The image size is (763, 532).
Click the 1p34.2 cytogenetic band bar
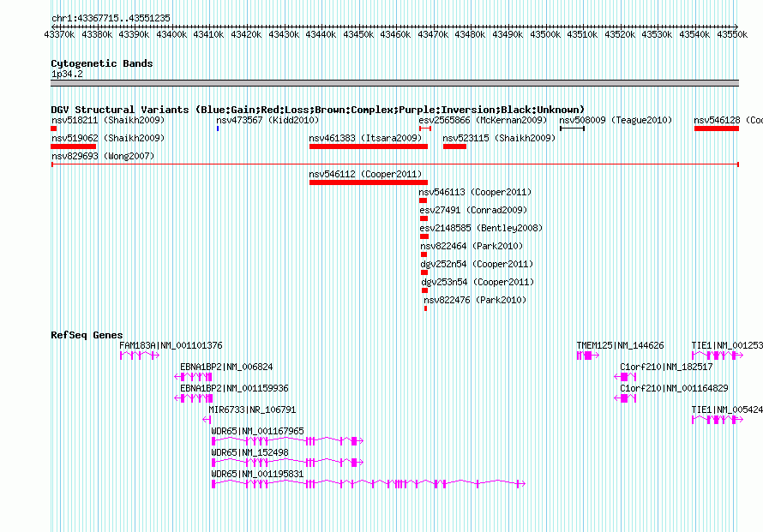394,83
